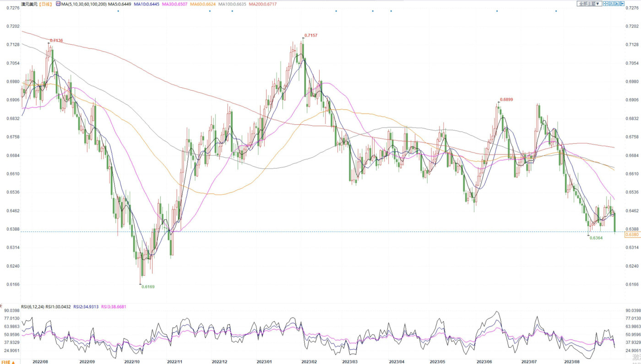Viewport: 641px width, 364px height.
Task: Click the 0.6610 label on right price axis
Action: [631, 174]
